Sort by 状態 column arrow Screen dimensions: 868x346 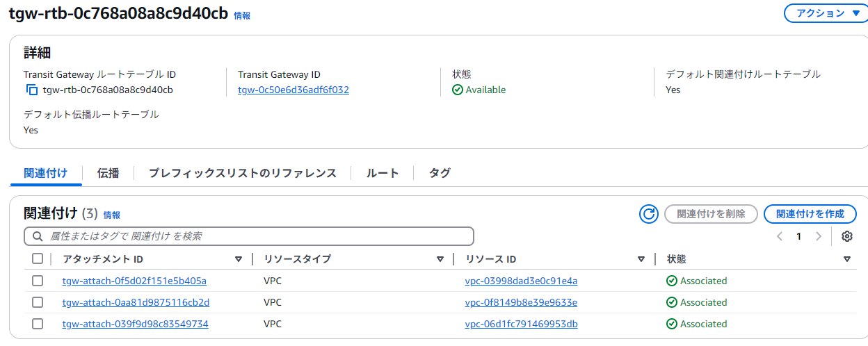(x=846, y=259)
